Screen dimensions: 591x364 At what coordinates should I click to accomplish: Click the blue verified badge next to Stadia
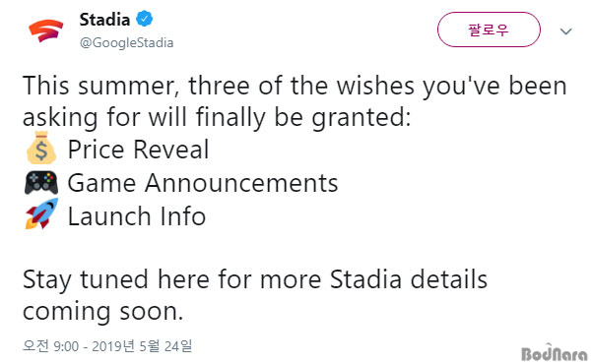(x=144, y=19)
